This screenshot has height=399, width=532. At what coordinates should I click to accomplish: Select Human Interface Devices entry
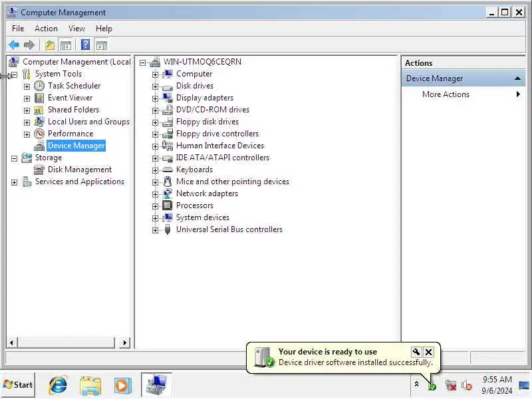[220, 146]
